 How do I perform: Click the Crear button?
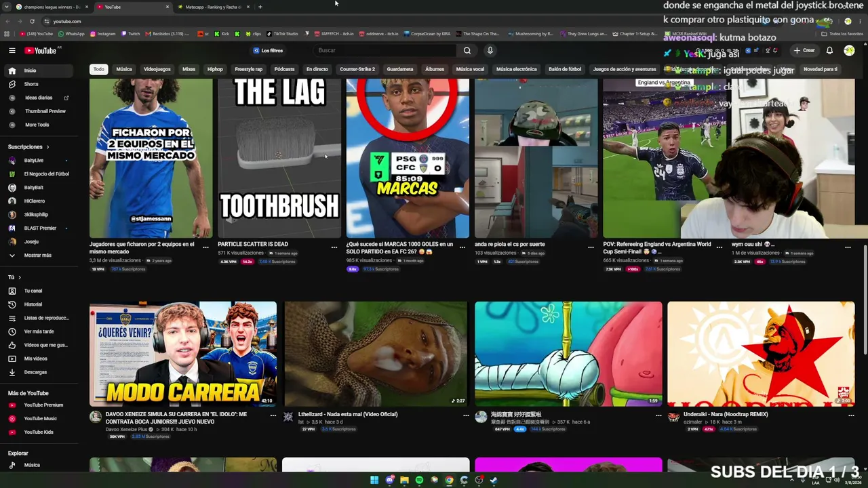point(804,50)
